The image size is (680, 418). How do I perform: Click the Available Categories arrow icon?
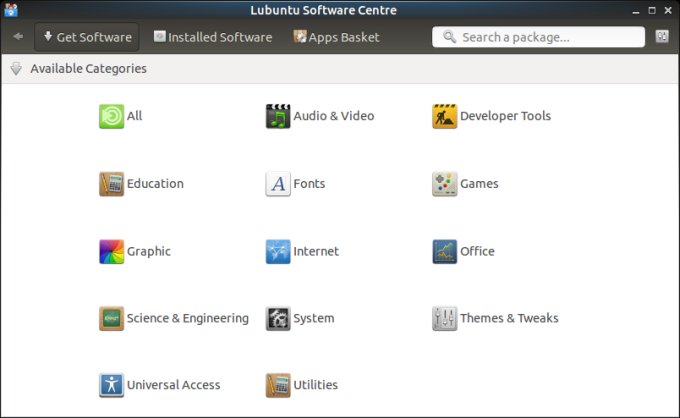point(16,69)
